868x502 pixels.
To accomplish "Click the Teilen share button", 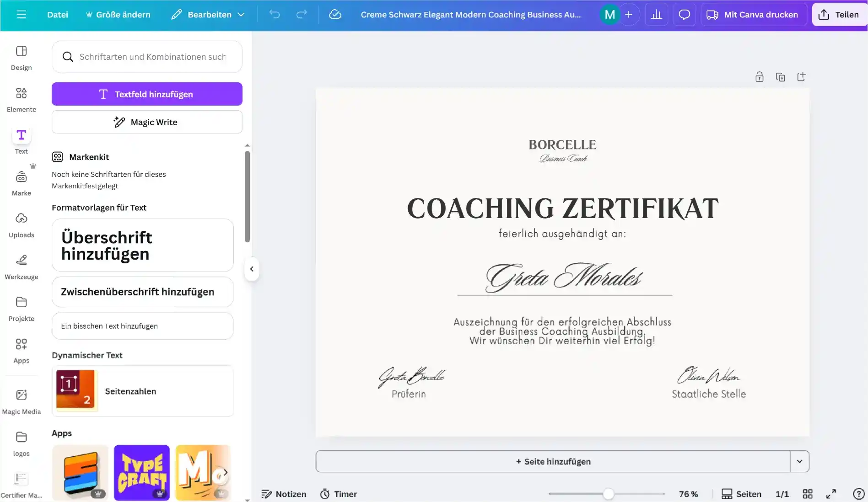I will click(840, 15).
